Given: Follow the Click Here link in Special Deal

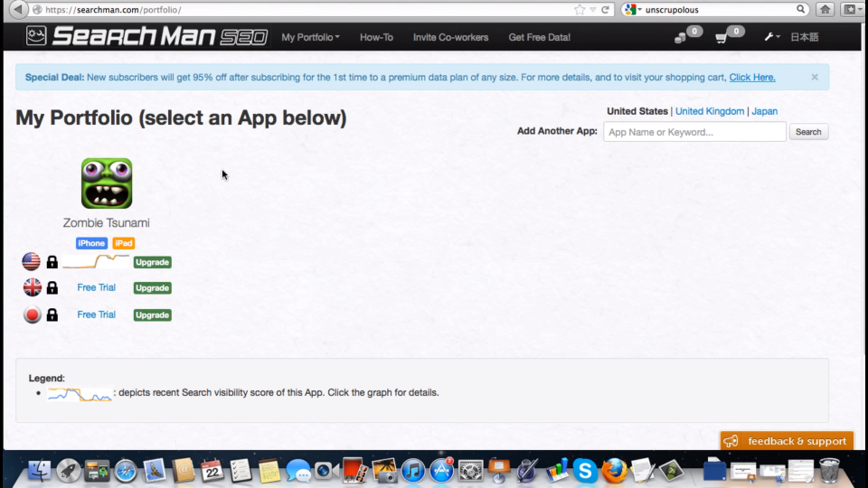Looking at the screenshot, I should (x=751, y=77).
